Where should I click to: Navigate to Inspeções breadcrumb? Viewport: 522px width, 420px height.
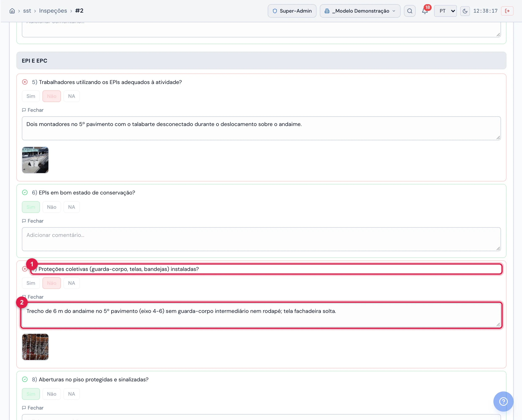tap(53, 11)
